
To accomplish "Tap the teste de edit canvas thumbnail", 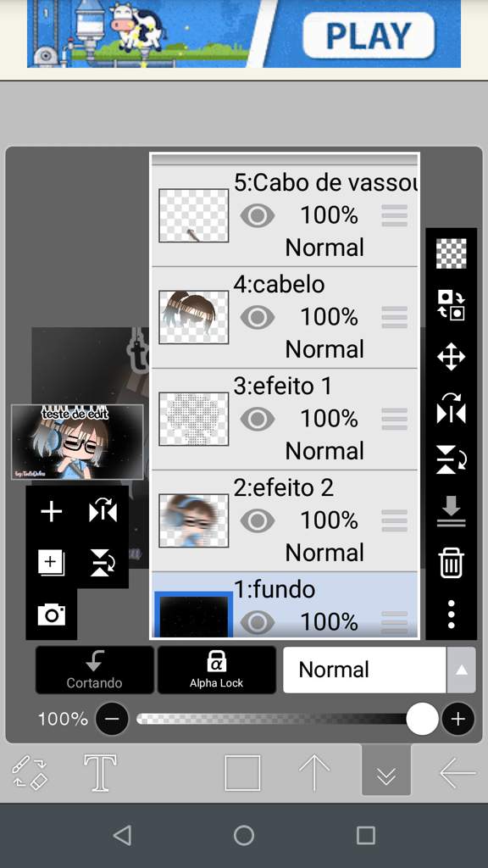I will pos(77,442).
